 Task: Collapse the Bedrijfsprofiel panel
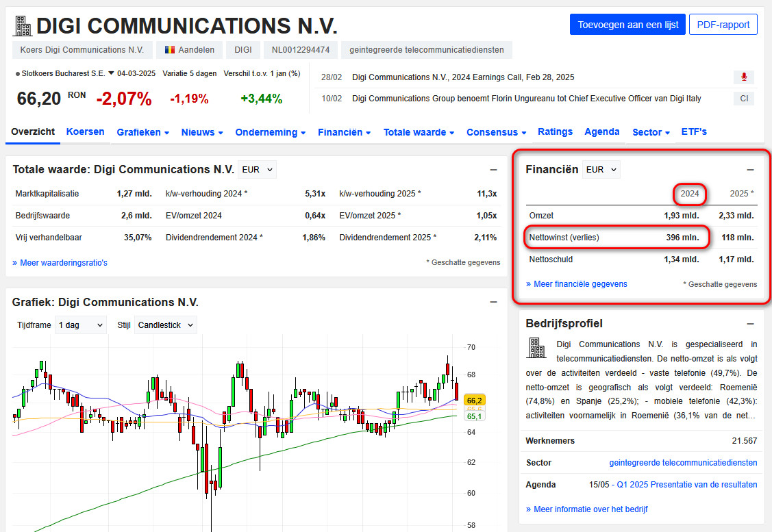750,324
